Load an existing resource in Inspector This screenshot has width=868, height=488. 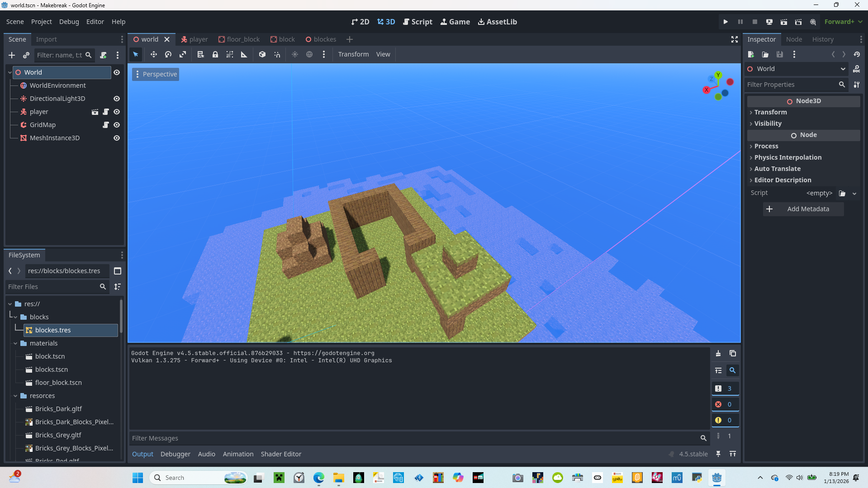[765, 54]
